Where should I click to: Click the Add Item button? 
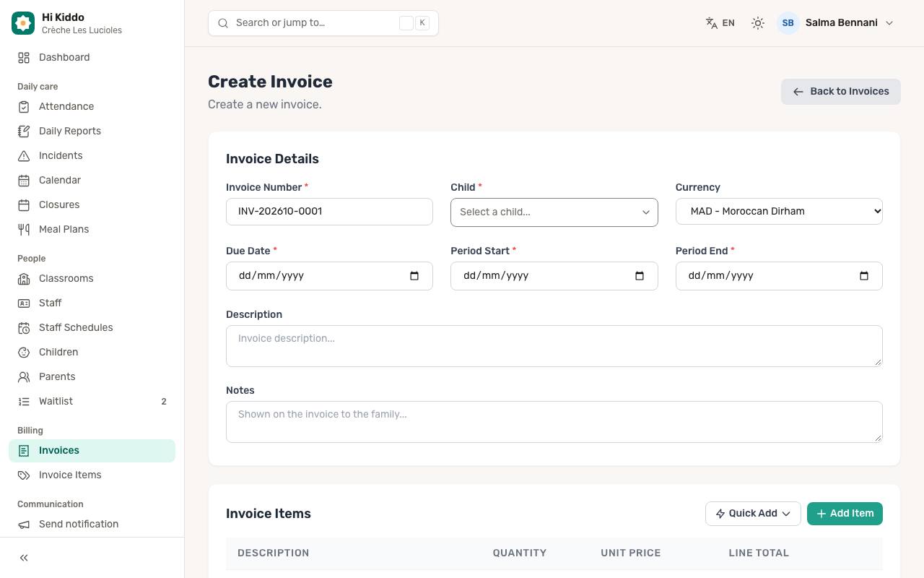[x=845, y=514]
